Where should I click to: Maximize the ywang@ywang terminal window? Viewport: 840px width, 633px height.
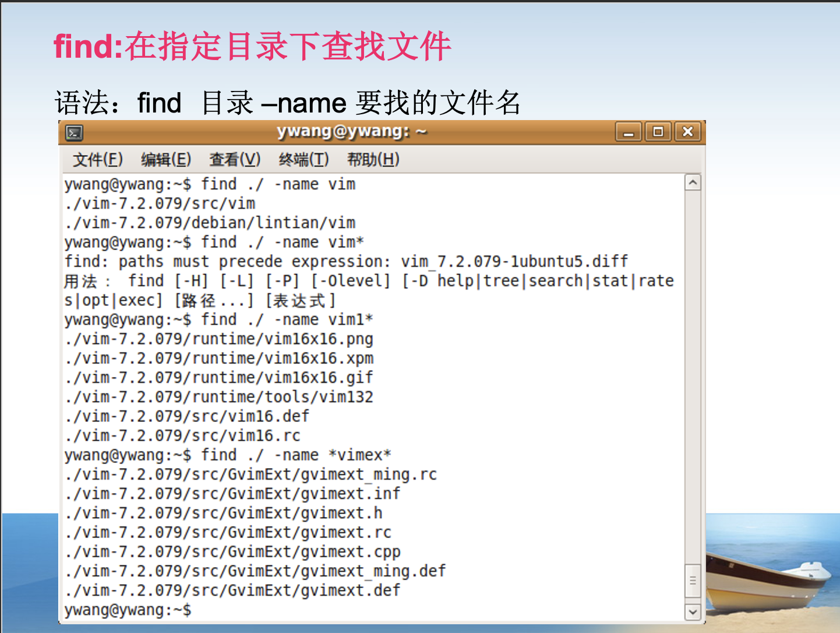[x=658, y=132]
